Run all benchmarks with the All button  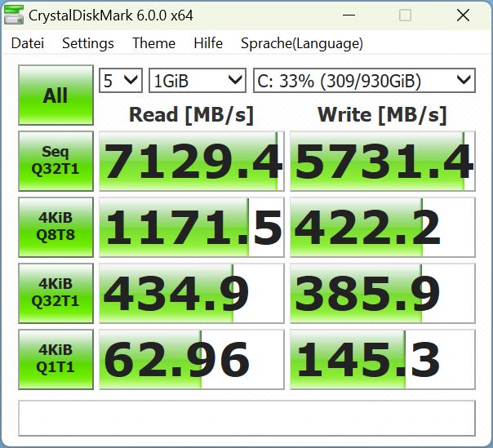point(56,95)
